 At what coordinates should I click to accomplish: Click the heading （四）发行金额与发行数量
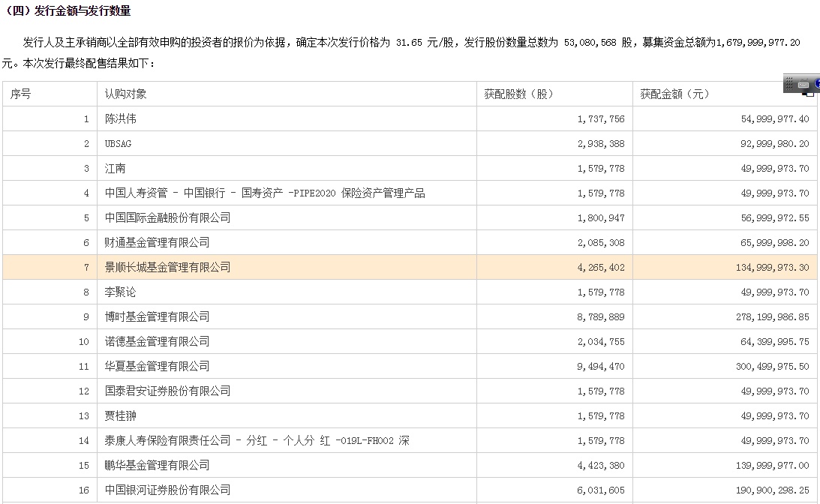[67, 10]
